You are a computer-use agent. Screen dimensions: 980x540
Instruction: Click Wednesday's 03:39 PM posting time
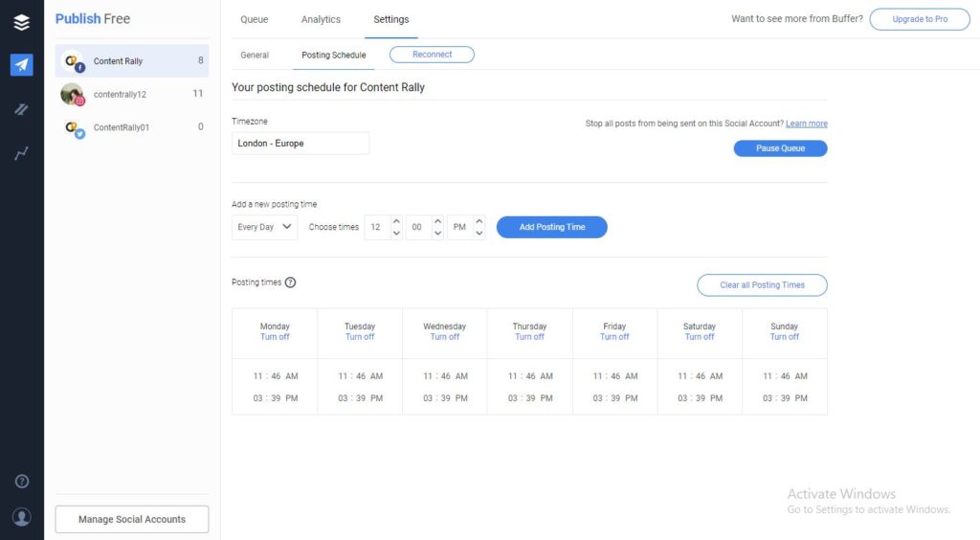[445, 398]
